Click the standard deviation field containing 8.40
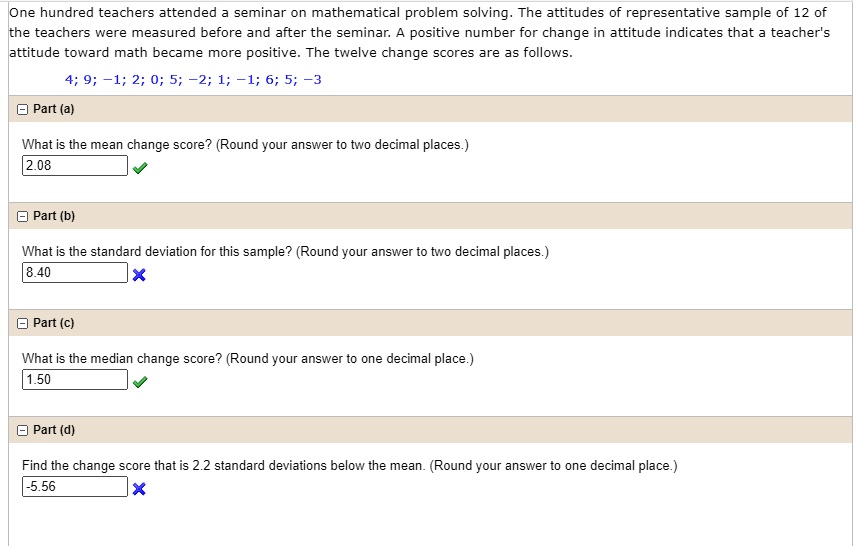This screenshot has height=546, width=856. pos(74,273)
